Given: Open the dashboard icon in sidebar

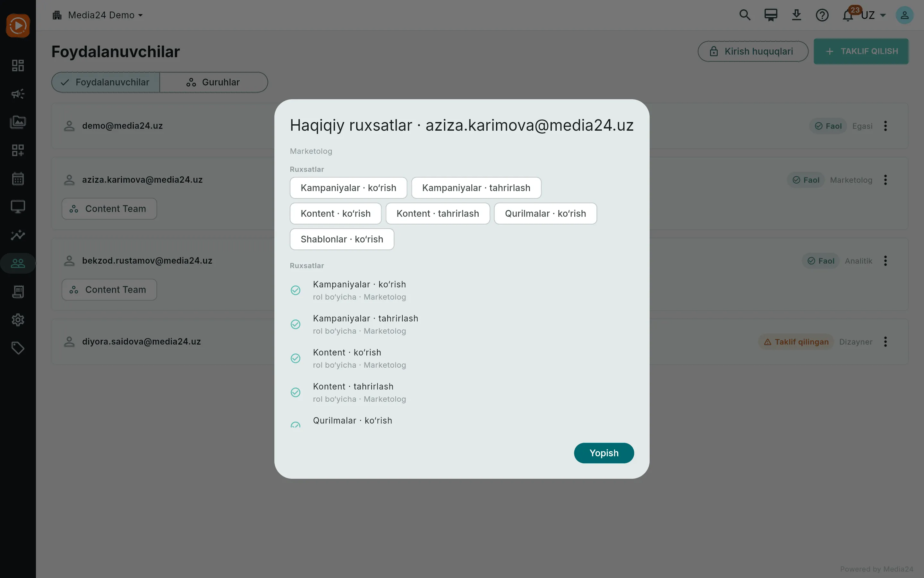Looking at the screenshot, I should 18,66.
